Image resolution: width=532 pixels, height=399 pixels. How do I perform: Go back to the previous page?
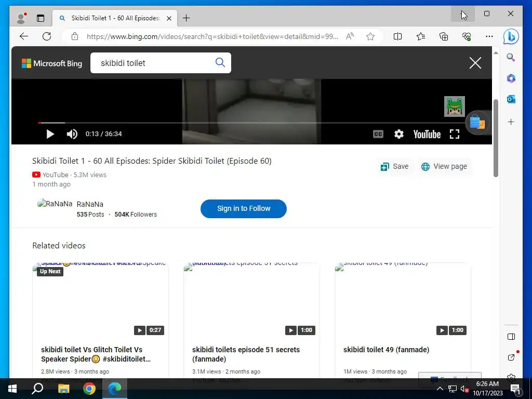(24, 36)
